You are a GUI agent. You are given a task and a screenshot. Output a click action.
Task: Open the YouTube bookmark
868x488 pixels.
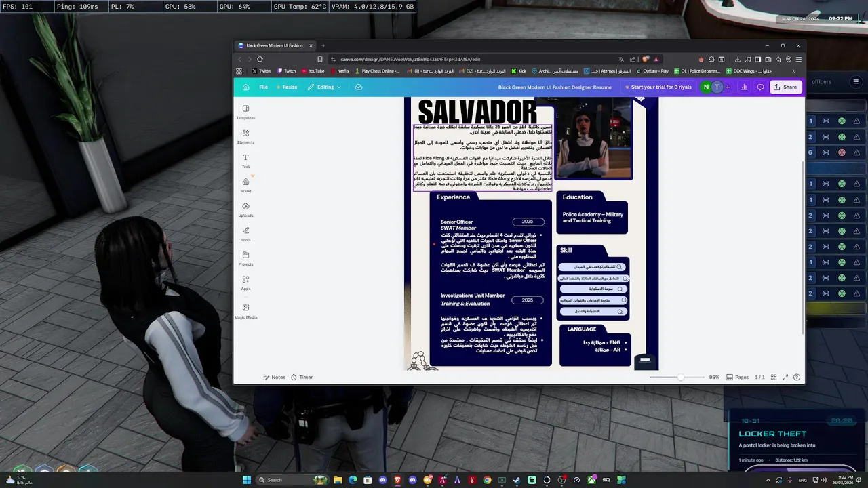click(x=313, y=70)
